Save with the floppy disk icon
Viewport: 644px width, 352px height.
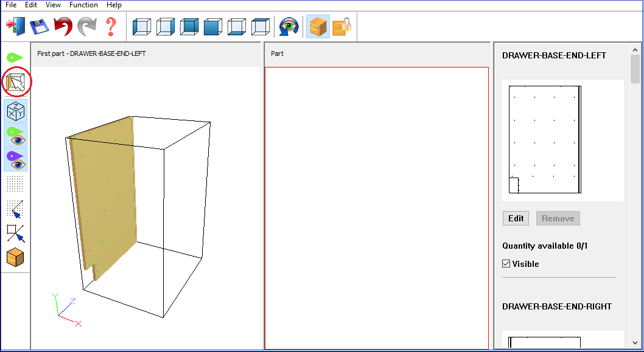(39, 27)
